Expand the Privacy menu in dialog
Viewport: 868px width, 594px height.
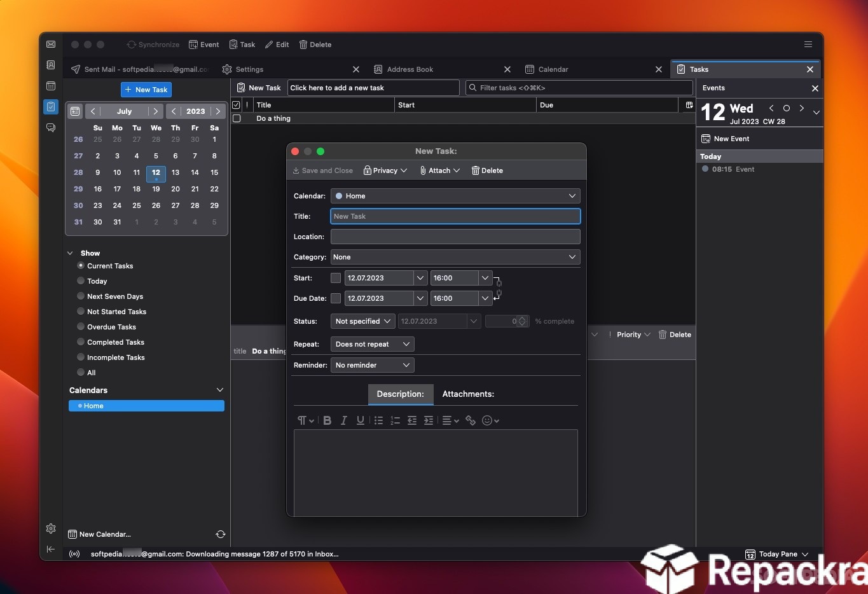coord(385,170)
